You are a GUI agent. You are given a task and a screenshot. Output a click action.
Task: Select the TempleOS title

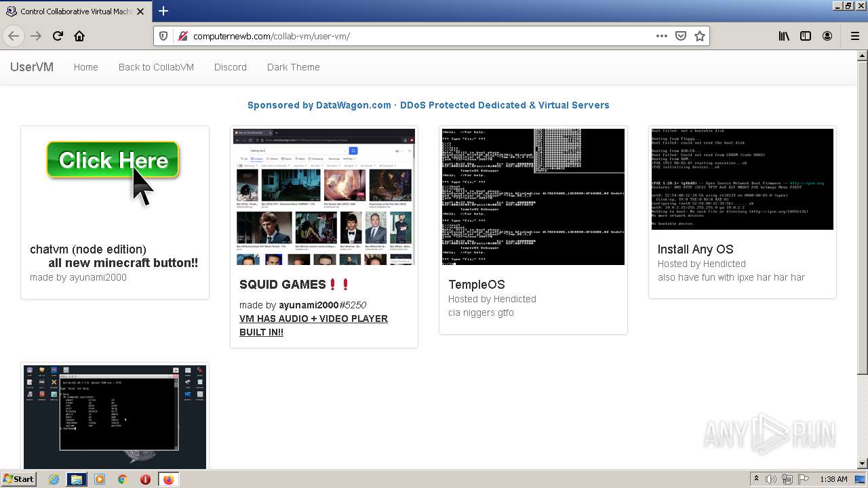tap(477, 285)
